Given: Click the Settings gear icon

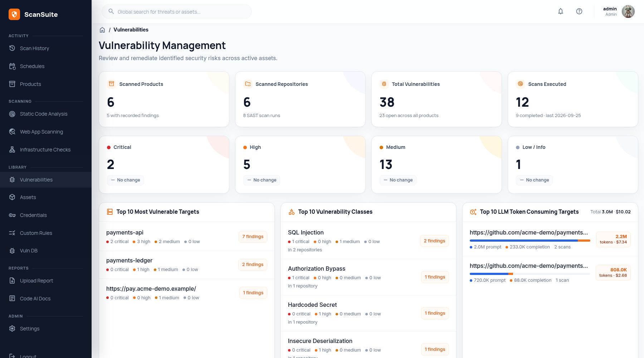Looking at the screenshot, I should pyautogui.click(x=12, y=329).
